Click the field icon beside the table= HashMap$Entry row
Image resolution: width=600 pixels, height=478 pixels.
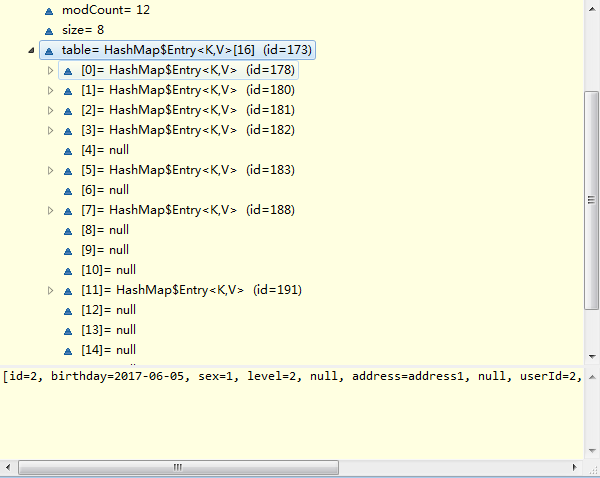(49, 51)
